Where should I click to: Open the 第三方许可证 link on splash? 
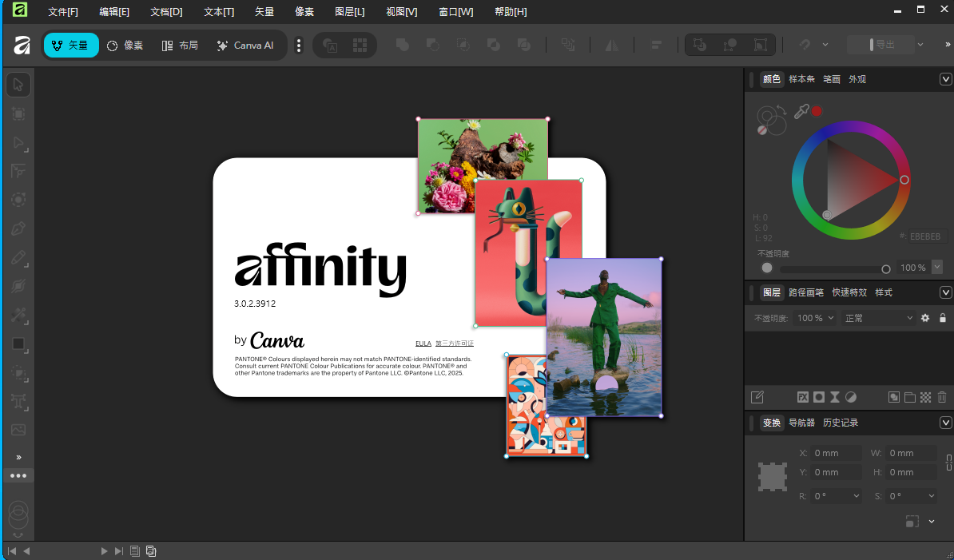(455, 344)
